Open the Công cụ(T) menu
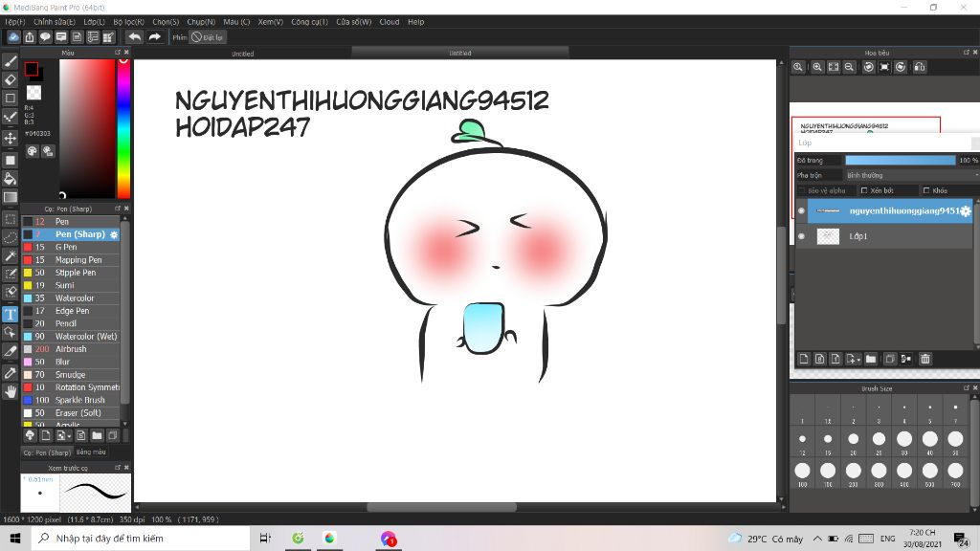Viewport: 980px width, 551px height. (309, 22)
